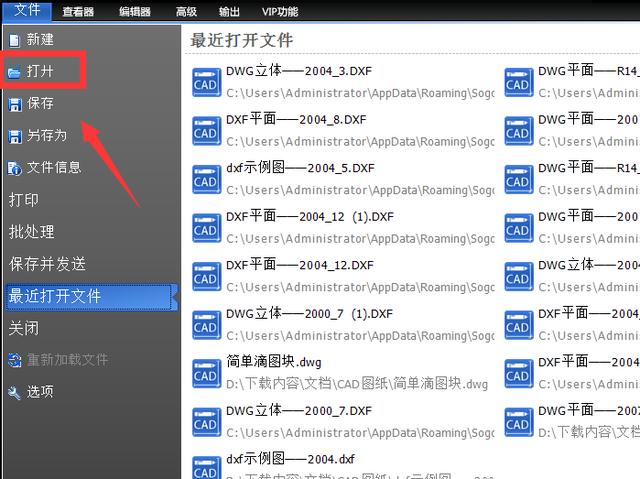Image resolution: width=640 pixels, height=479 pixels.
Task: Click CAD icon for dxf示例图——2004.dxf
Action: [x=207, y=468]
